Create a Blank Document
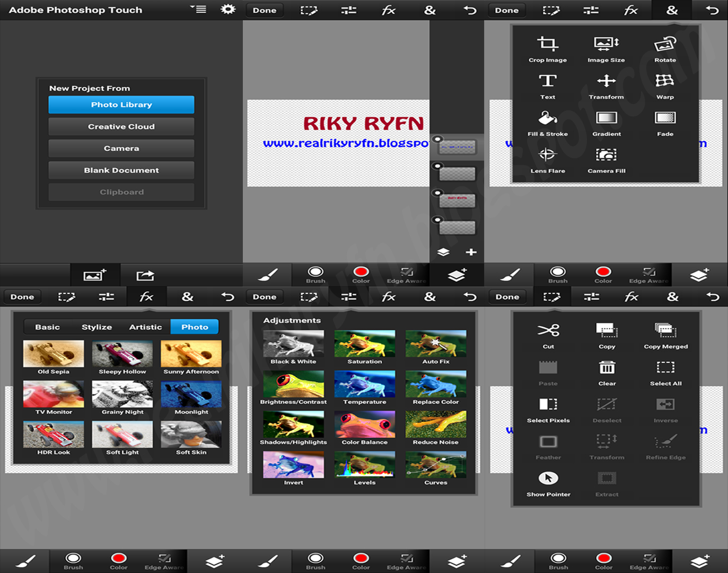Screen dimensions: 728x573 point(121,170)
